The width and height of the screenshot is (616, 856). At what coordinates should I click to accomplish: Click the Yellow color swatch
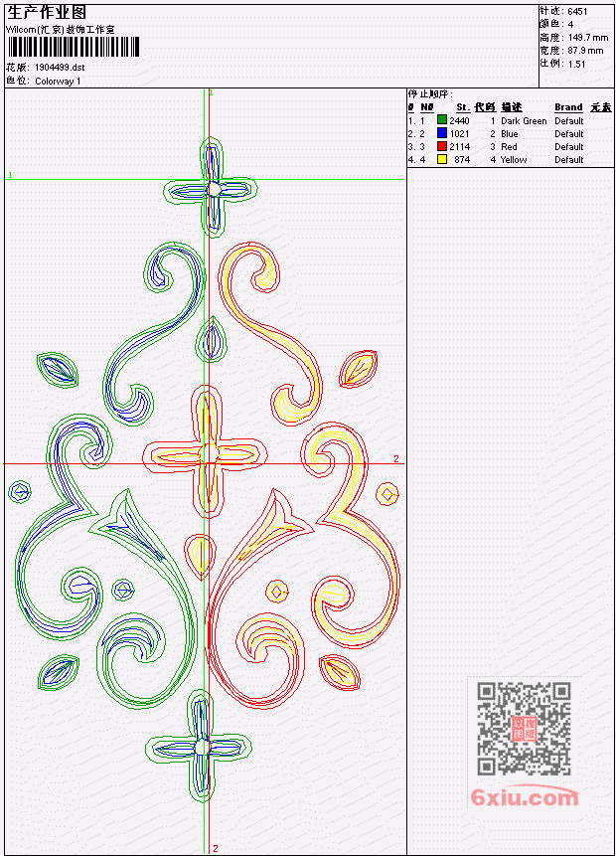pyautogui.click(x=442, y=159)
